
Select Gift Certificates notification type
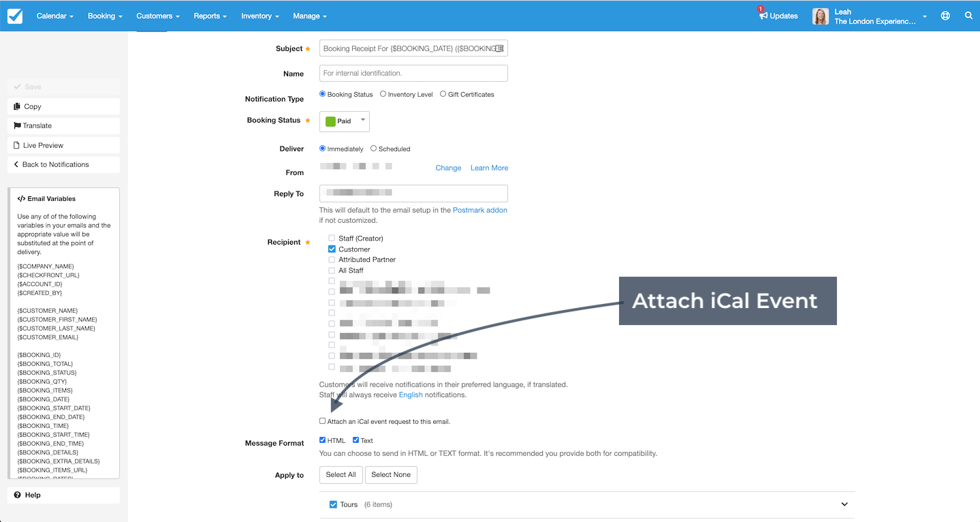[443, 94]
